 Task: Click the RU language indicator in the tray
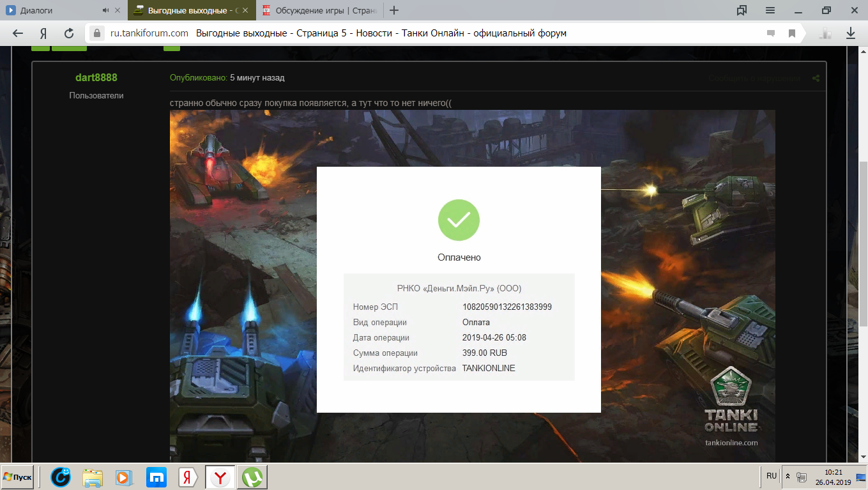click(772, 477)
